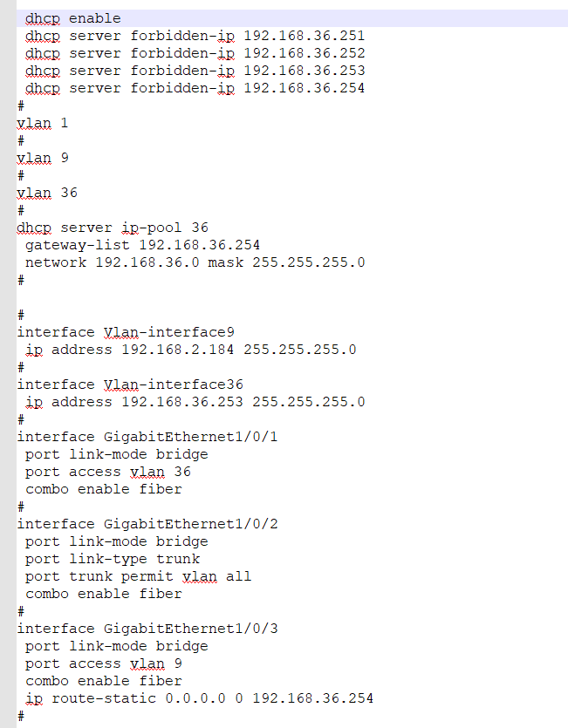Click the "interface Vlan-interface36" line
Viewport: 568px width, 728px height.
(130, 384)
